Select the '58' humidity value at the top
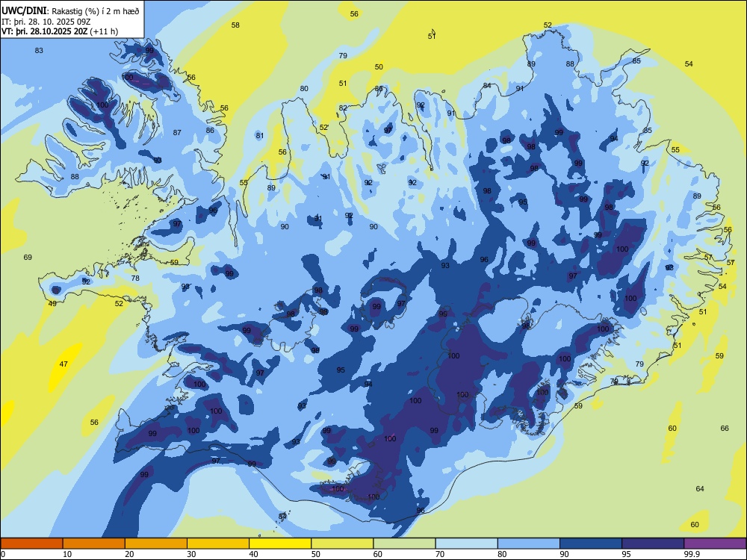 (x=235, y=25)
